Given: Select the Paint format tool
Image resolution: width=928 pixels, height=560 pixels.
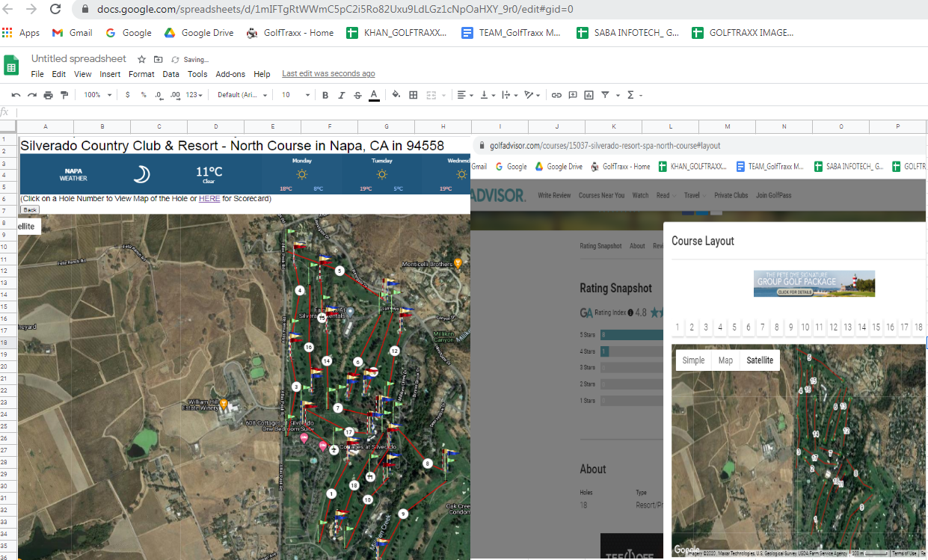Looking at the screenshot, I should pos(64,95).
